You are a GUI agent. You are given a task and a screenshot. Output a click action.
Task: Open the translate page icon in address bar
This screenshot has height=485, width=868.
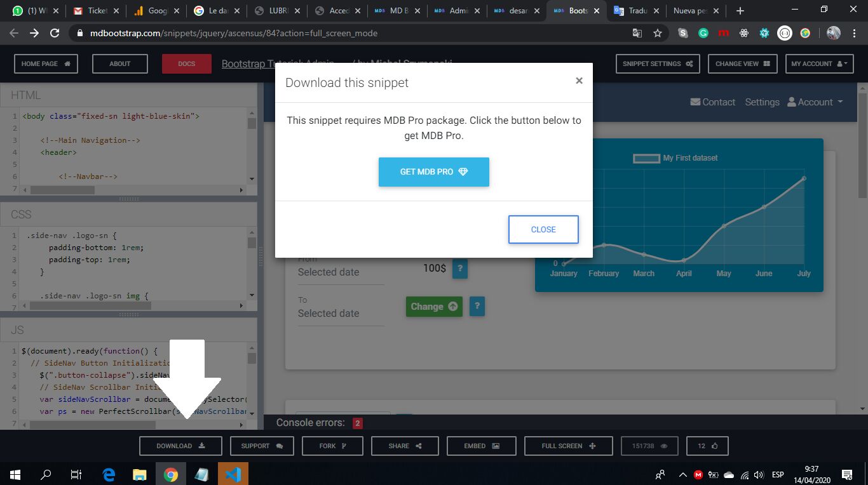pos(637,33)
